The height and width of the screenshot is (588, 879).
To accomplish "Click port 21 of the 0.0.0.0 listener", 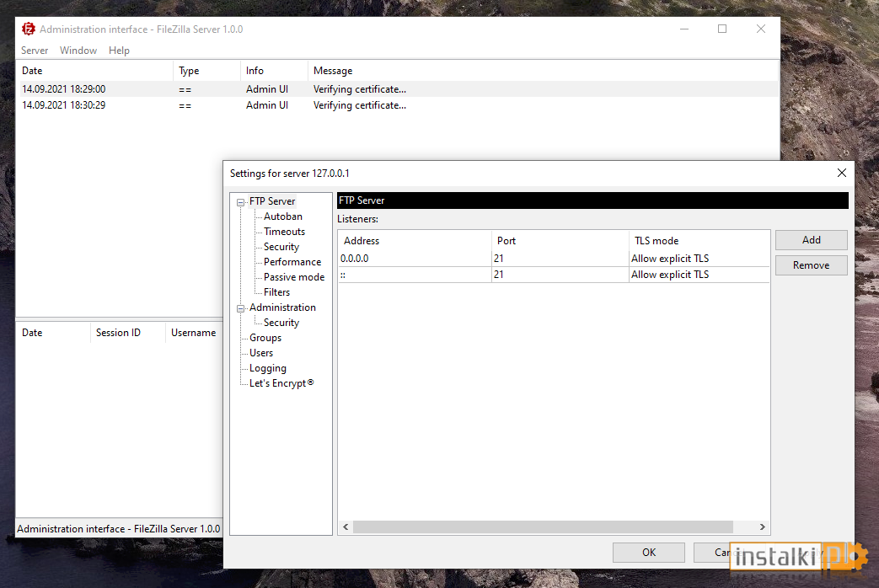I will [x=560, y=259].
